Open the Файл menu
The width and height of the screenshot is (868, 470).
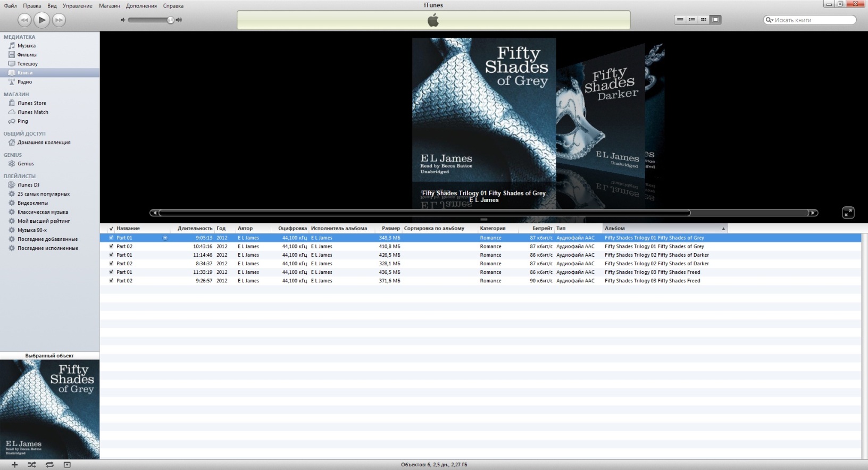[x=10, y=6]
